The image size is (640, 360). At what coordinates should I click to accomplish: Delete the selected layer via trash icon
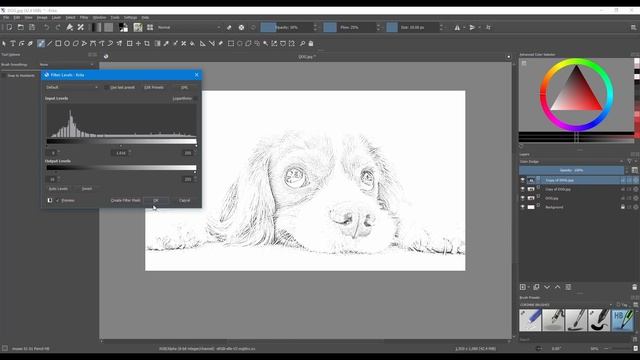(634, 287)
